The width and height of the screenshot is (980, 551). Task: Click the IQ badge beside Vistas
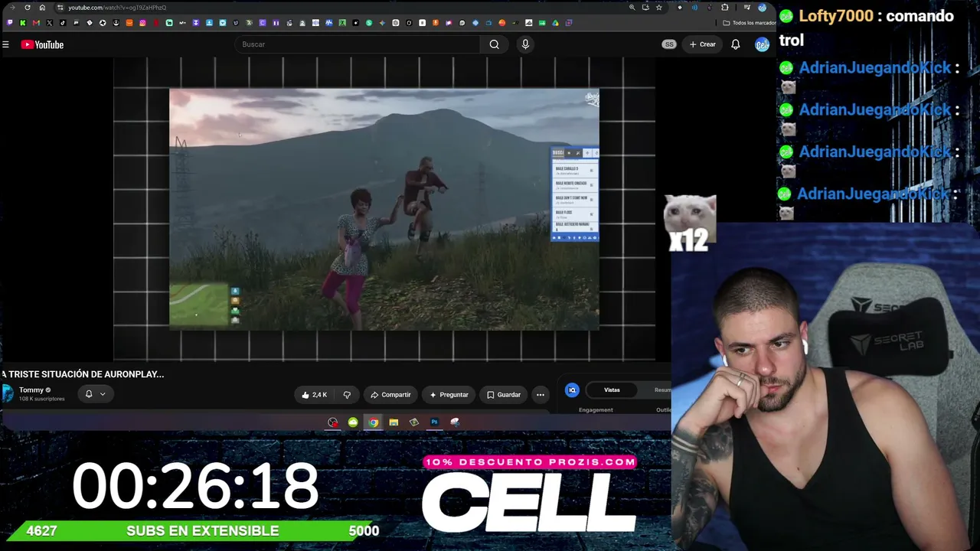[572, 390]
